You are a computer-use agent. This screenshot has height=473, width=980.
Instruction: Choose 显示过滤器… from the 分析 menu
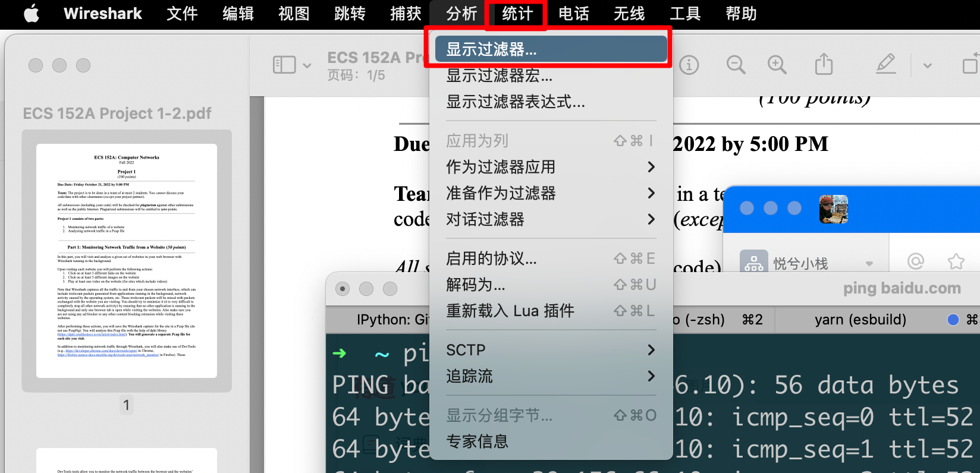point(551,49)
